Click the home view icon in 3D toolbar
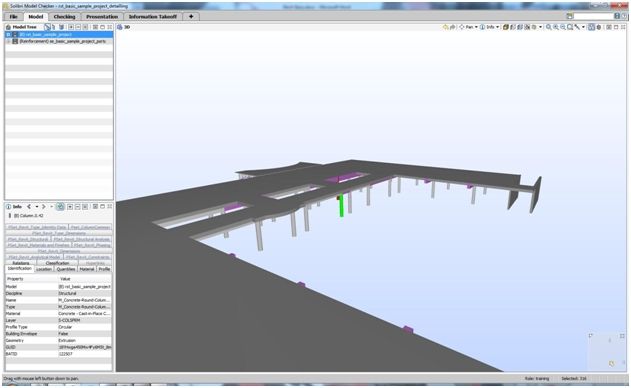 (445, 27)
